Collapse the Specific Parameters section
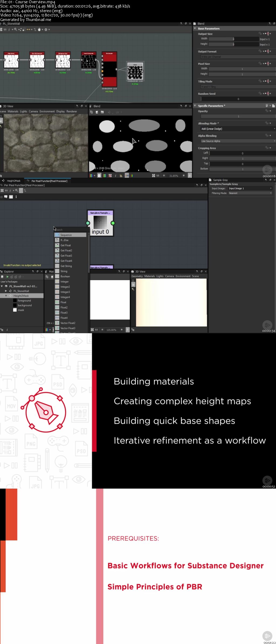Viewport: 276px width, 644px height. (195, 106)
